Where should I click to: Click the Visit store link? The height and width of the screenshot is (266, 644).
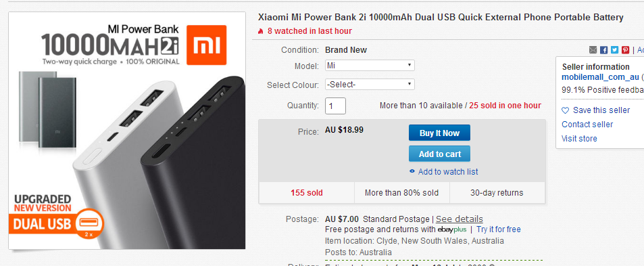[579, 139]
